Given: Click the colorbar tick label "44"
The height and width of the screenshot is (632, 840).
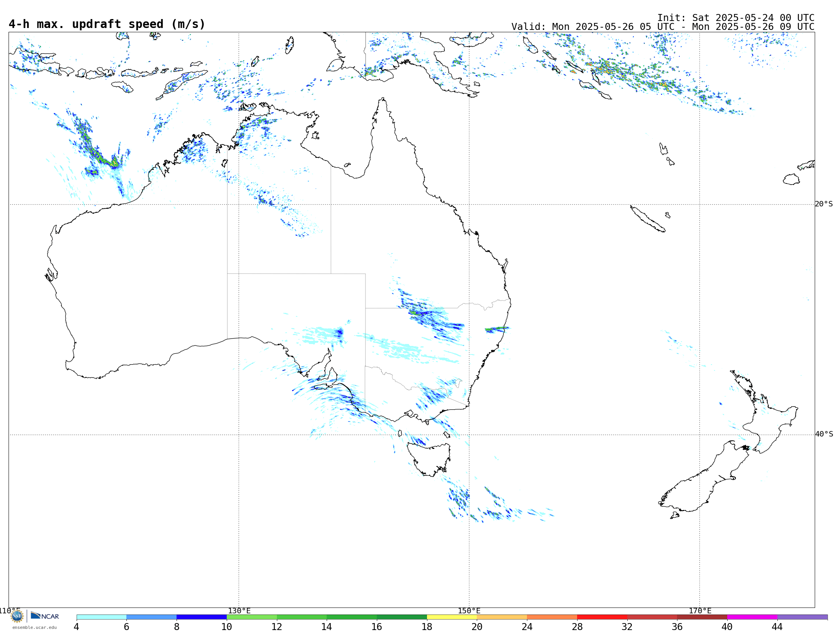Looking at the screenshot, I should [x=777, y=627].
